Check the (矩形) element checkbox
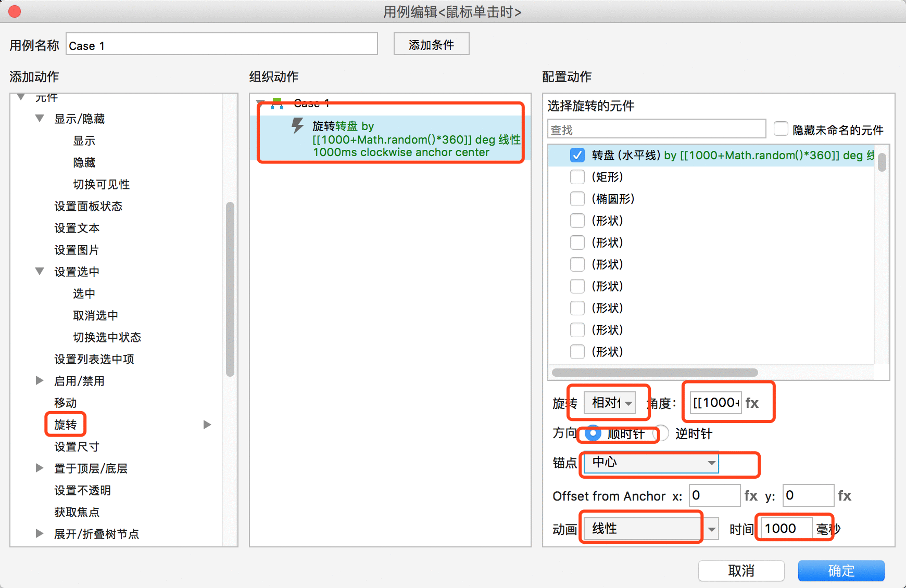This screenshot has width=906, height=588. [x=577, y=177]
